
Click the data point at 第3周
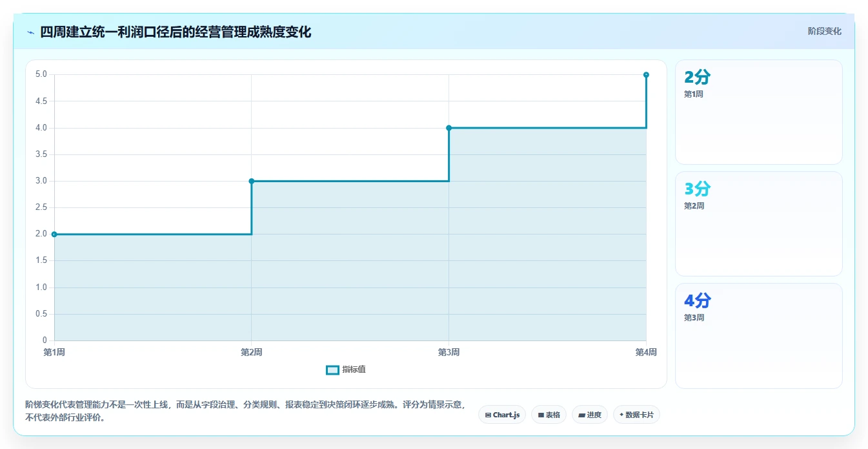click(449, 128)
